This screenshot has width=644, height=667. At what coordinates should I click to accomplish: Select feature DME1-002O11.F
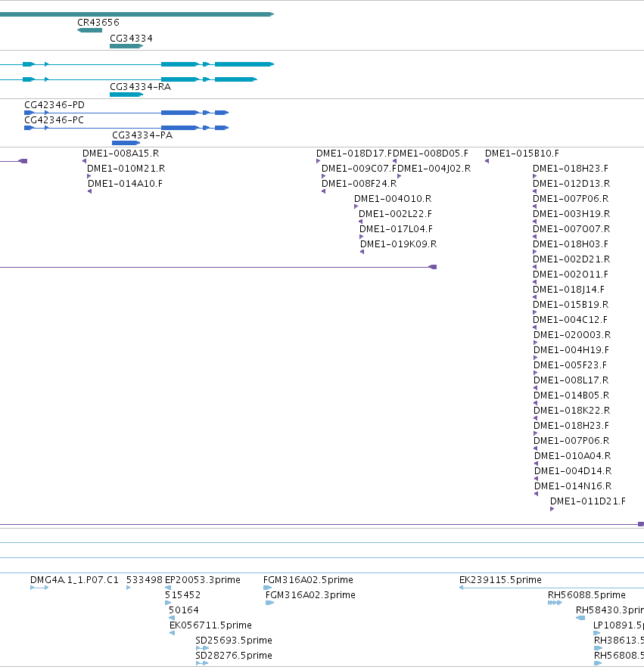point(571,275)
